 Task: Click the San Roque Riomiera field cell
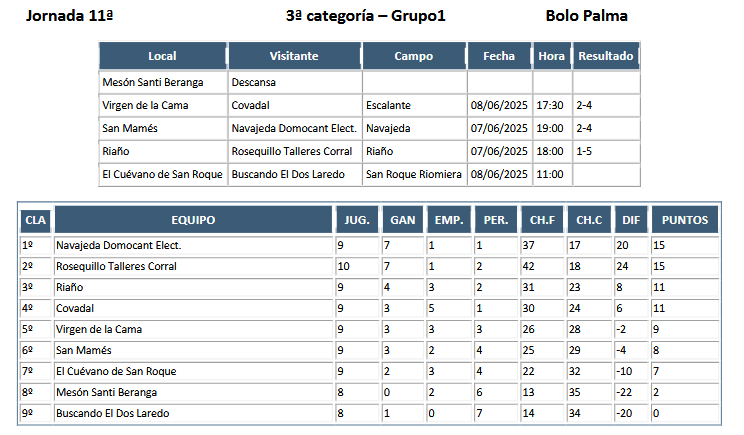pos(414,175)
